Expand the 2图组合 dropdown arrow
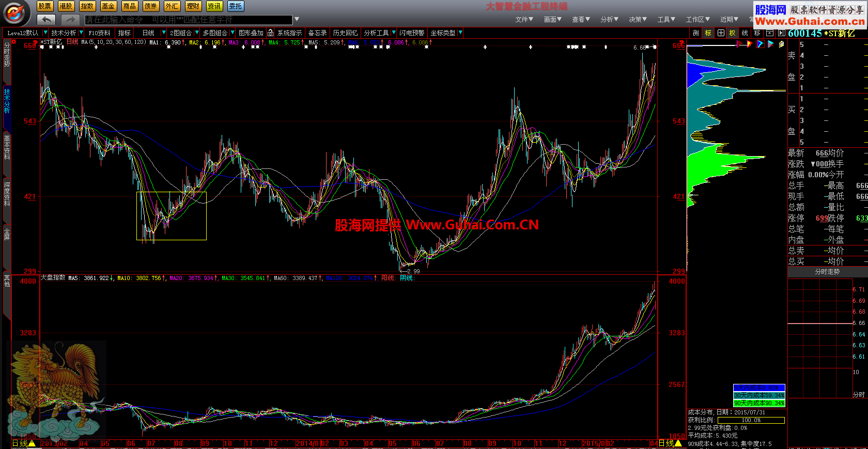 (x=196, y=33)
